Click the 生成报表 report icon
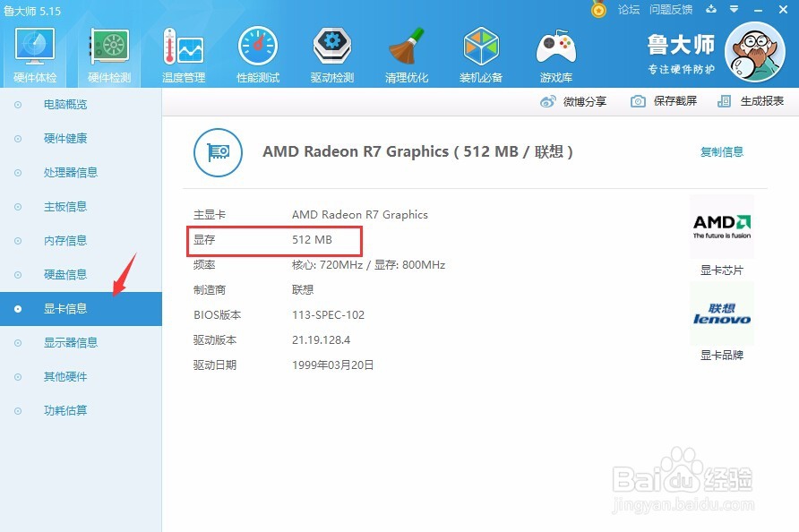Image resolution: width=799 pixels, height=532 pixels. point(724,101)
